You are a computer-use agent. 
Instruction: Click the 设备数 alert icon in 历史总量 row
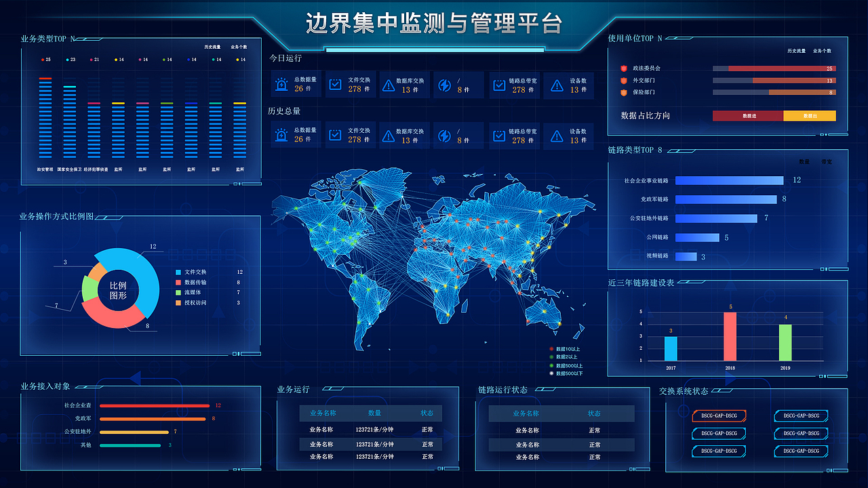click(555, 135)
